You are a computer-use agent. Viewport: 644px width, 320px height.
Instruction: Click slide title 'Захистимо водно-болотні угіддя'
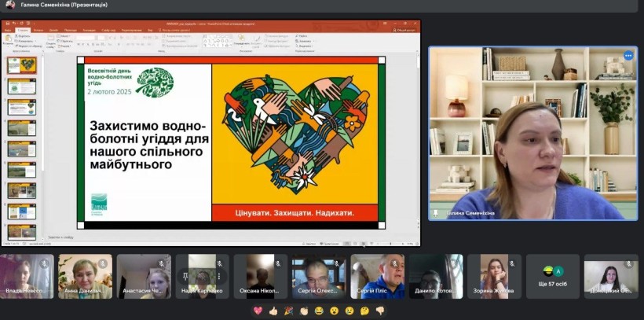point(149,145)
